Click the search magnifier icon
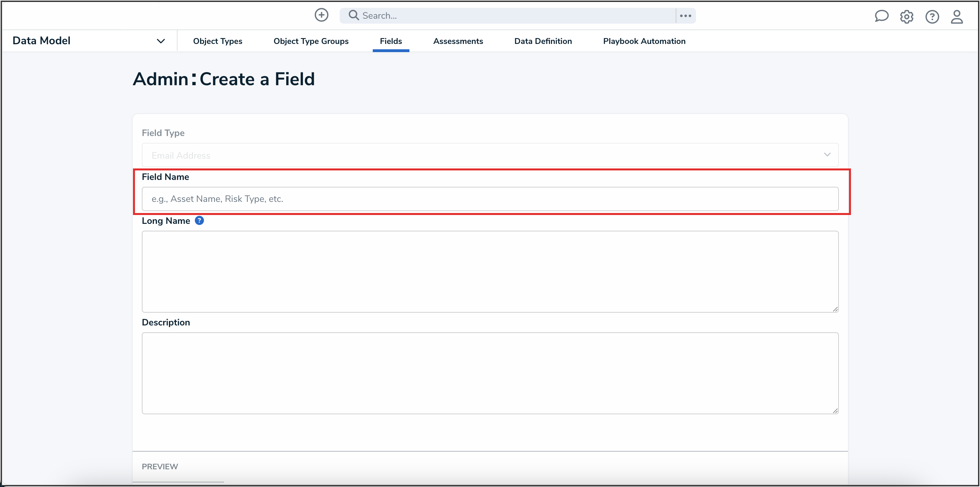This screenshot has width=980, height=487. (x=353, y=15)
